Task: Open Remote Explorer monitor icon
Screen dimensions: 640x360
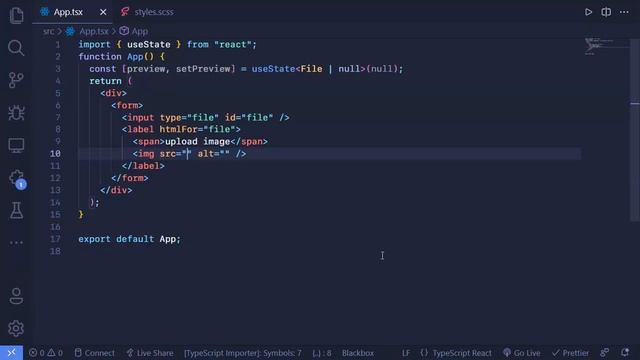Action: pyautogui.click(x=16, y=145)
